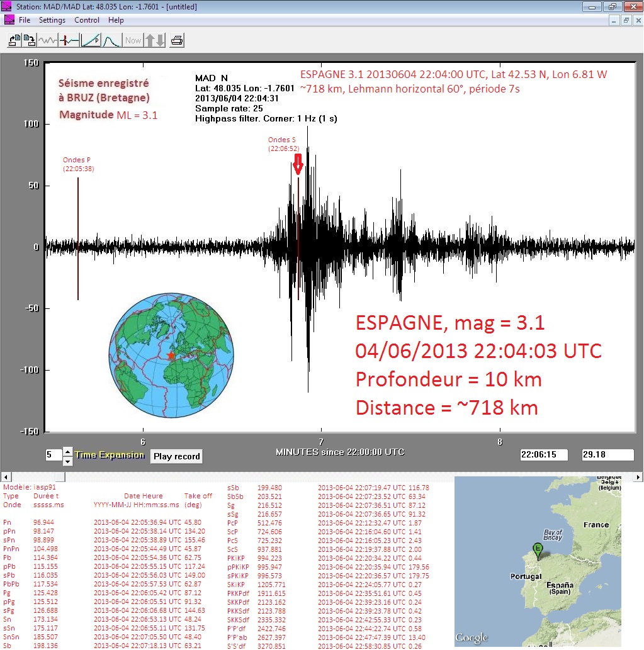Screen dimensions: 644x650
Task: Click the print seismogram icon
Action: 177,41
